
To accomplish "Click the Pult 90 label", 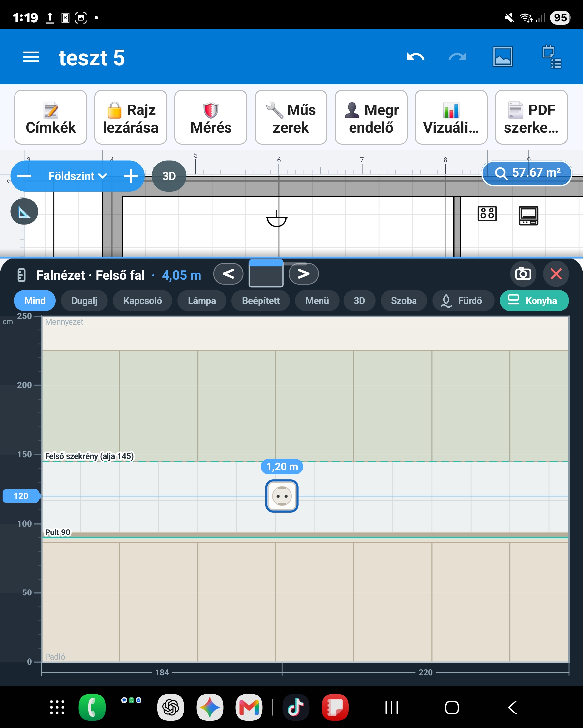I will pyautogui.click(x=58, y=532).
